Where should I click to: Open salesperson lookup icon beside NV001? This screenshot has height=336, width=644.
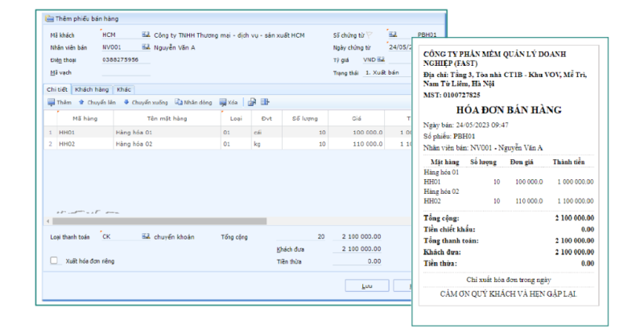tap(146, 47)
